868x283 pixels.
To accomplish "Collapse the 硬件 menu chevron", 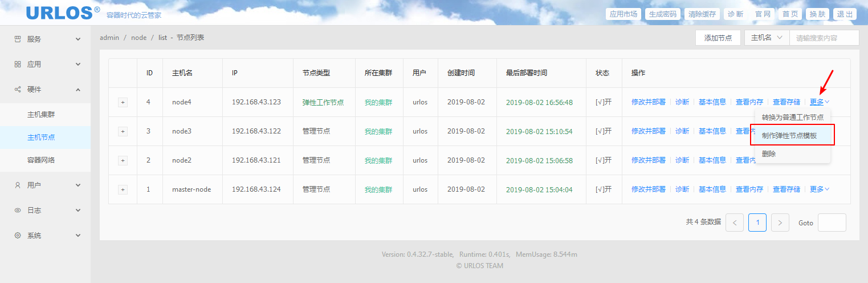I will click(78, 90).
